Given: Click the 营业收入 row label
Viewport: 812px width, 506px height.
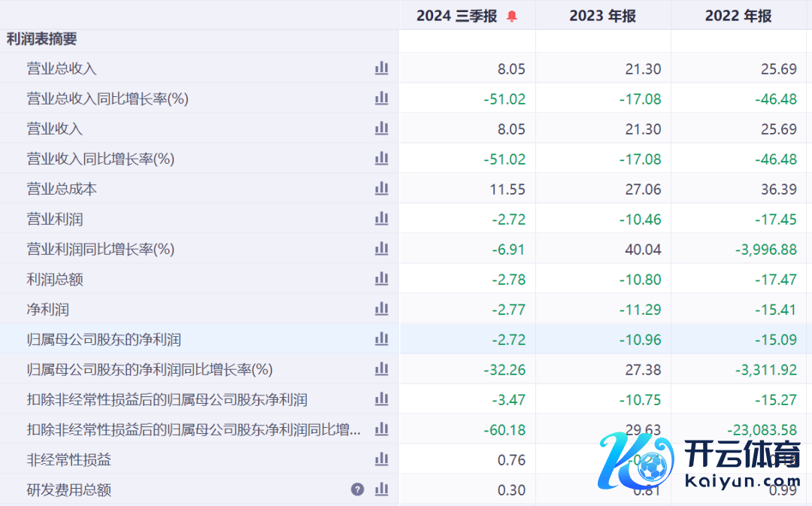Looking at the screenshot, I should pyautogui.click(x=55, y=129).
